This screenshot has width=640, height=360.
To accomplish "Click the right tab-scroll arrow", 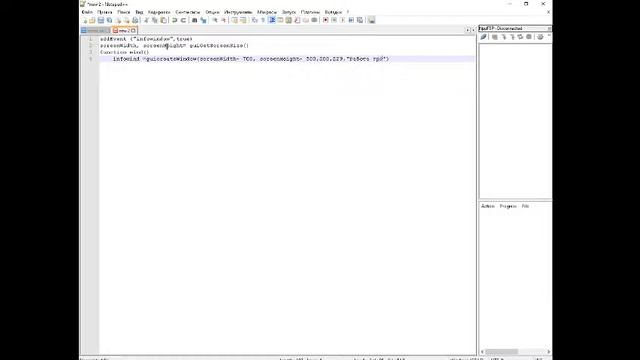I will (473, 30).
